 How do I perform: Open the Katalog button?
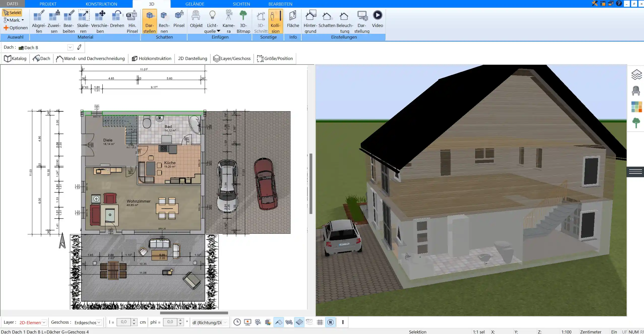click(x=15, y=58)
